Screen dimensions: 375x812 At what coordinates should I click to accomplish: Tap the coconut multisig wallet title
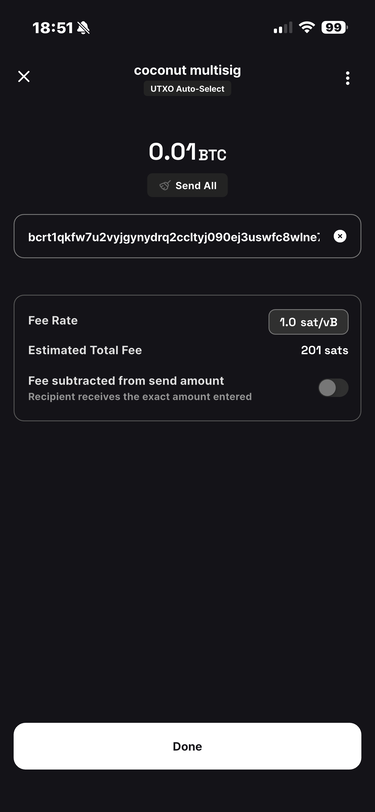(x=188, y=70)
